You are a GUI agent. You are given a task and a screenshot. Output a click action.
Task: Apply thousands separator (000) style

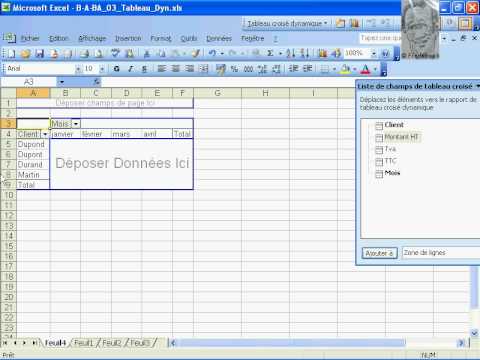click(248, 69)
